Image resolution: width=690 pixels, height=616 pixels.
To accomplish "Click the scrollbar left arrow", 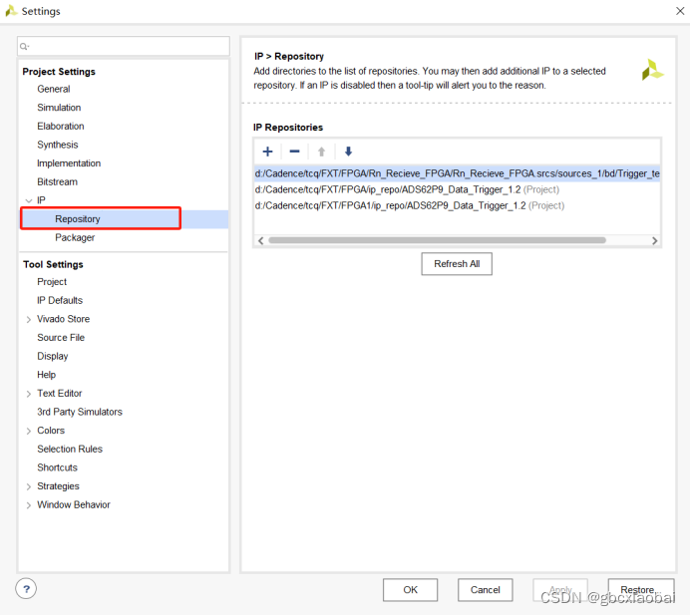I will pos(261,240).
